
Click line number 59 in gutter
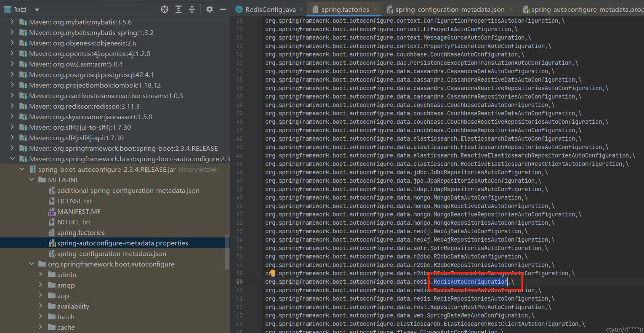pos(239,282)
